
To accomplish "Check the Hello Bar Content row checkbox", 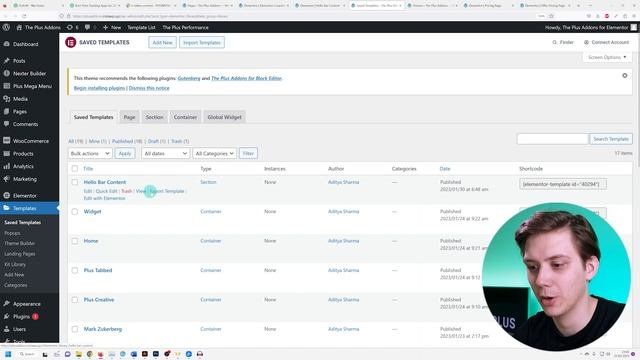I will pyautogui.click(x=75, y=182).
